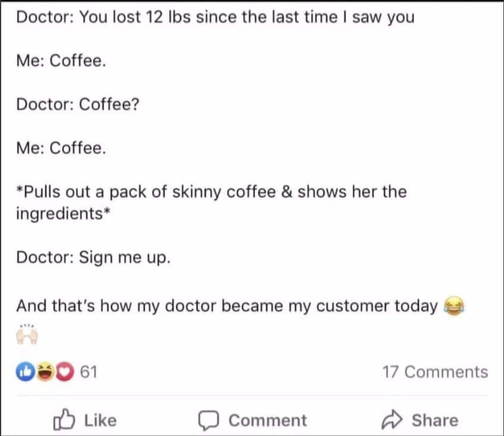Click the speech bubble Comment icon
The width and height of the screenshot is (504, 436).
pos(208,420)
